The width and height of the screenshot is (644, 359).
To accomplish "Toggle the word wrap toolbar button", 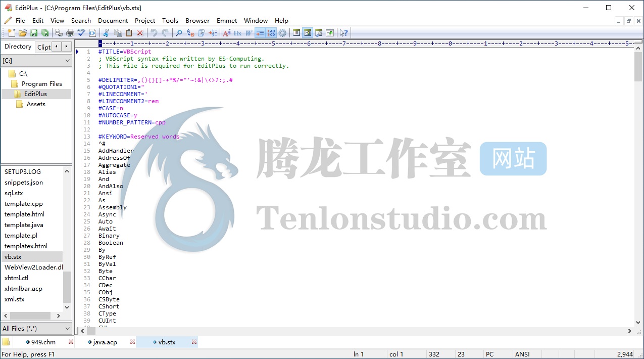I will click(260, 33).
